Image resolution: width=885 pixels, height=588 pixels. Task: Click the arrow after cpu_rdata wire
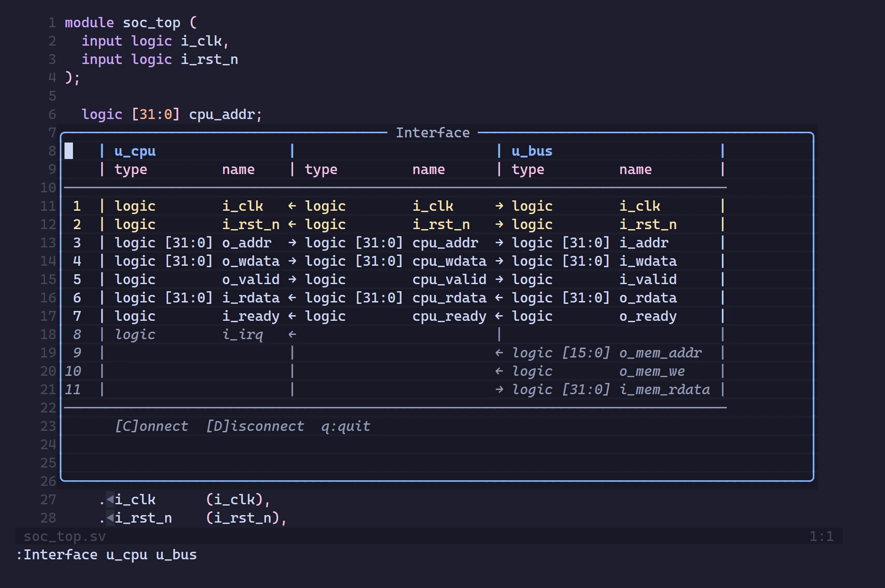tap(499, 298)
